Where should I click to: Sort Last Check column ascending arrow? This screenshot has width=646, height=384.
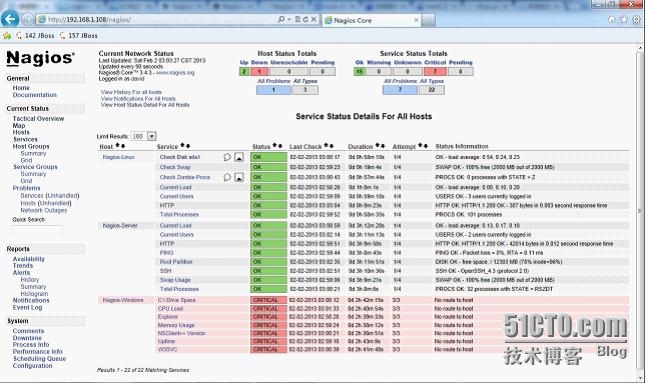coord(326,145)
